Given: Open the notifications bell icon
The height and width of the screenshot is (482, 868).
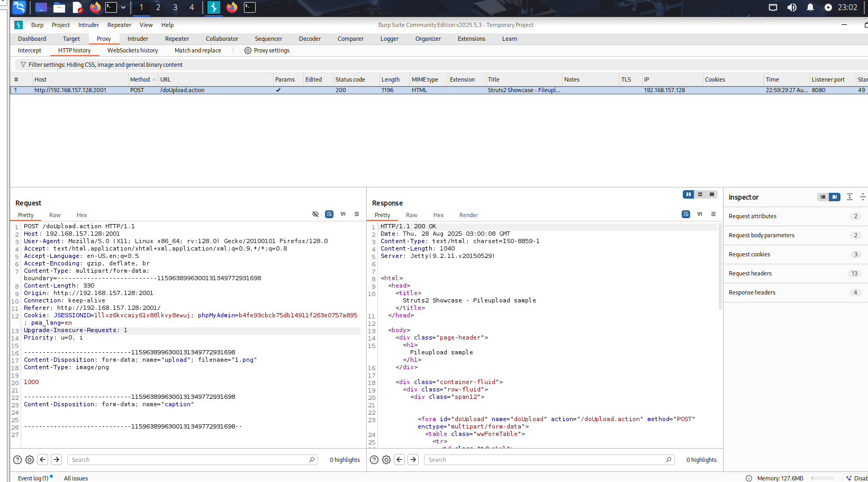Looking at the screenshot, I should [x=810, y=7].
